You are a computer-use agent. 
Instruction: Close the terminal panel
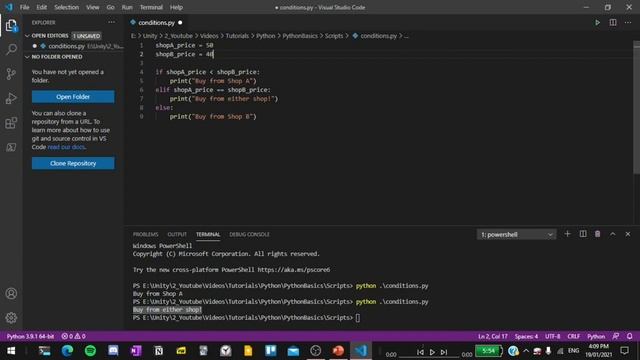[628, 234]
